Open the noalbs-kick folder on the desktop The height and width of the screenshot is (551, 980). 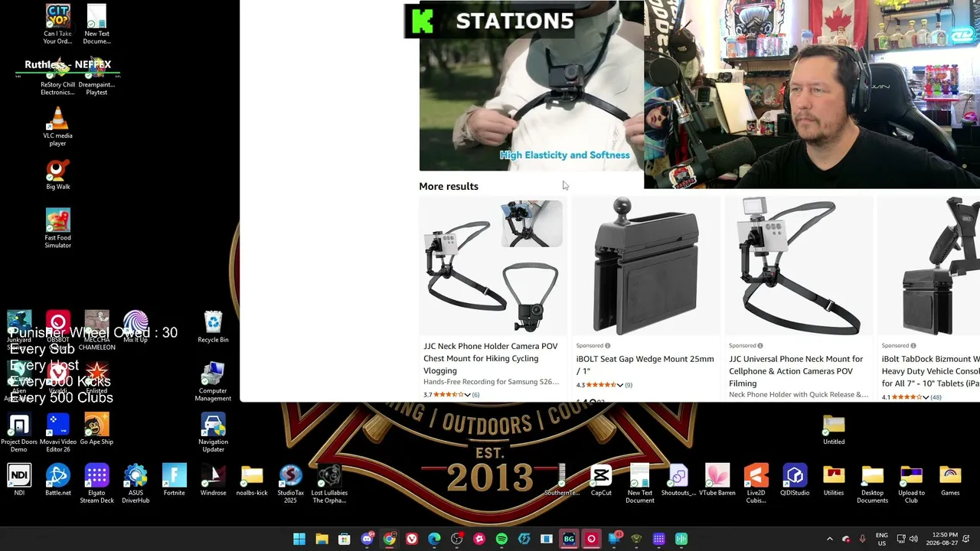coord(252,480)
